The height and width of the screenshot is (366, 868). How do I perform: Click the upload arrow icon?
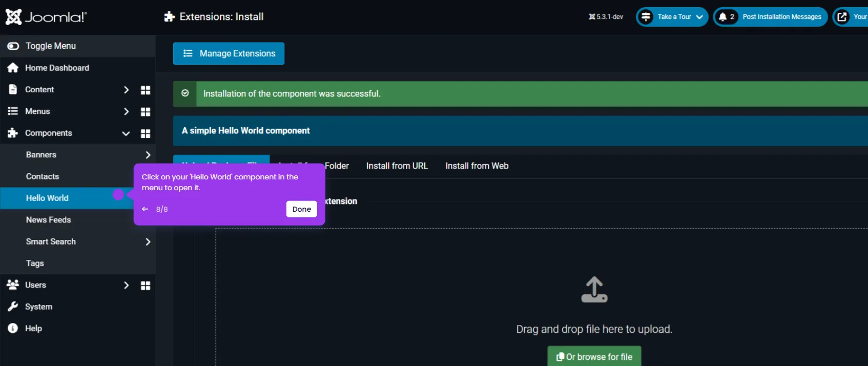click(x=594, y=290)
